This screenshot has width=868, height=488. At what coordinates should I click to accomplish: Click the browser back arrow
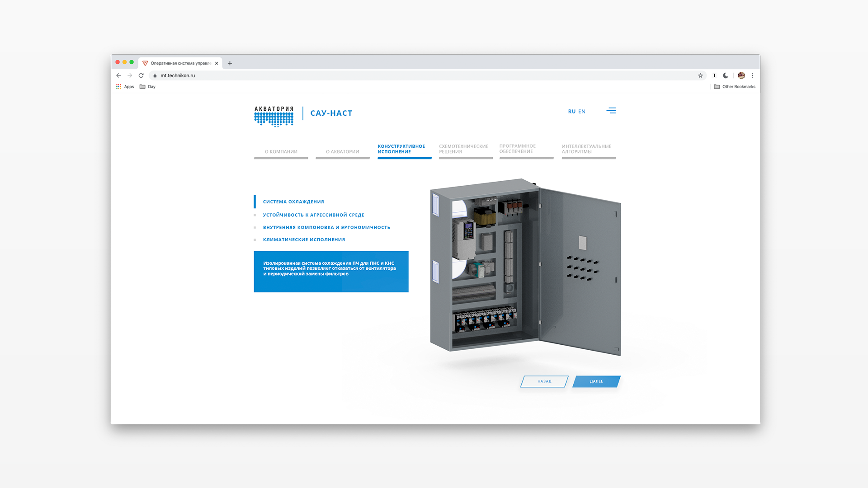click(118, 75)
